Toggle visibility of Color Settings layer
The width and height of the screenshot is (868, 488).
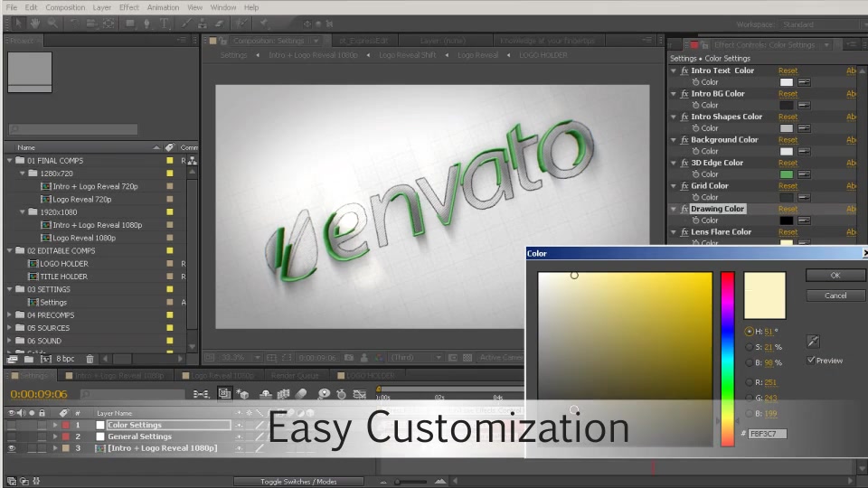[x=11, y=425]
